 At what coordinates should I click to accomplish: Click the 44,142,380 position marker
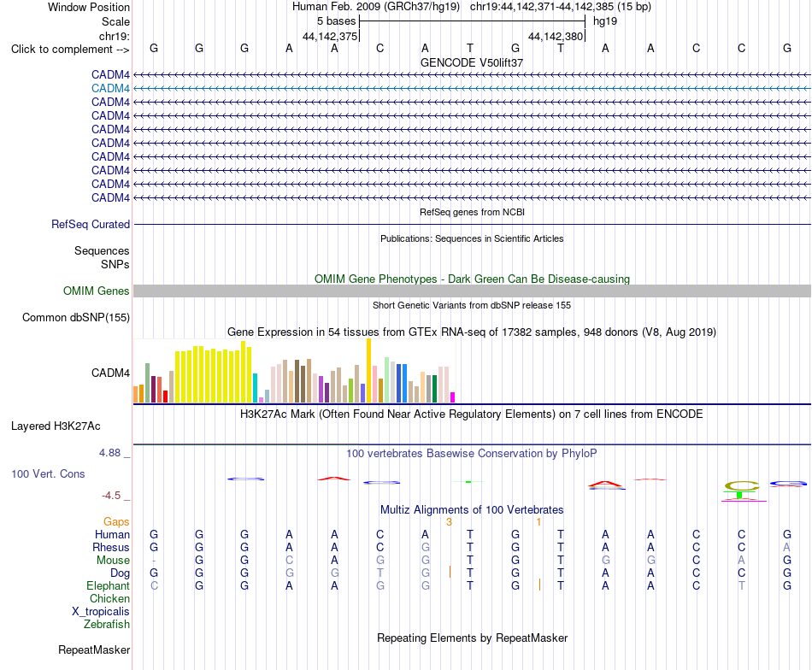[556, 36]
